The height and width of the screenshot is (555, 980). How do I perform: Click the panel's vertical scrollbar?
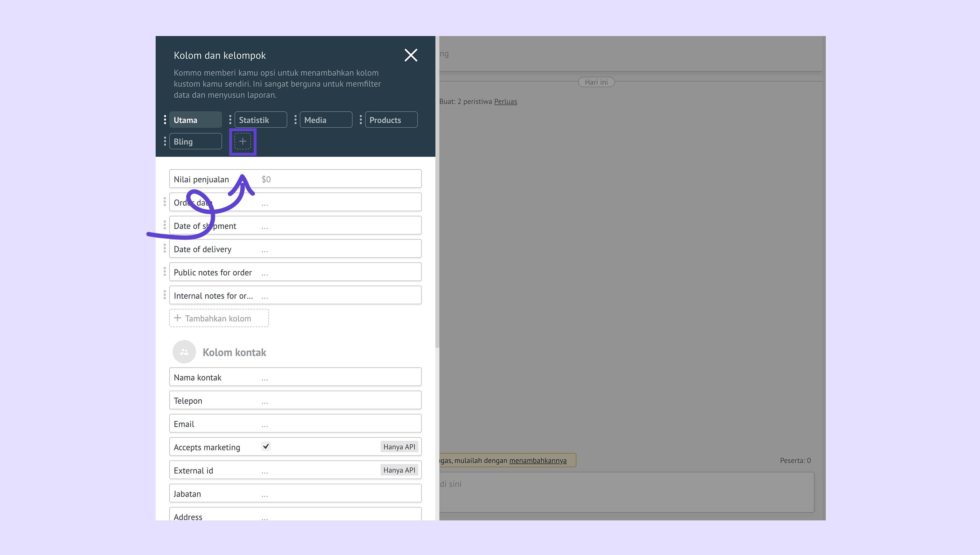tap(437, 191)
